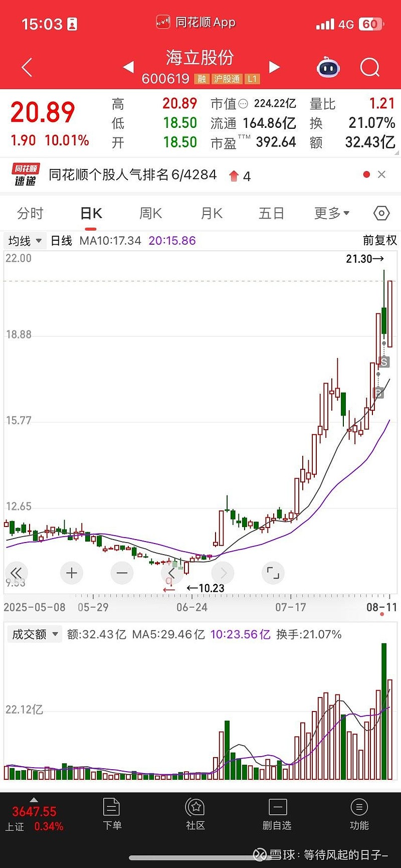Tap the 21.30 high price label
The width and height of the screenshot is (401, 868).
pyautogui.click(x=364, y=259)
